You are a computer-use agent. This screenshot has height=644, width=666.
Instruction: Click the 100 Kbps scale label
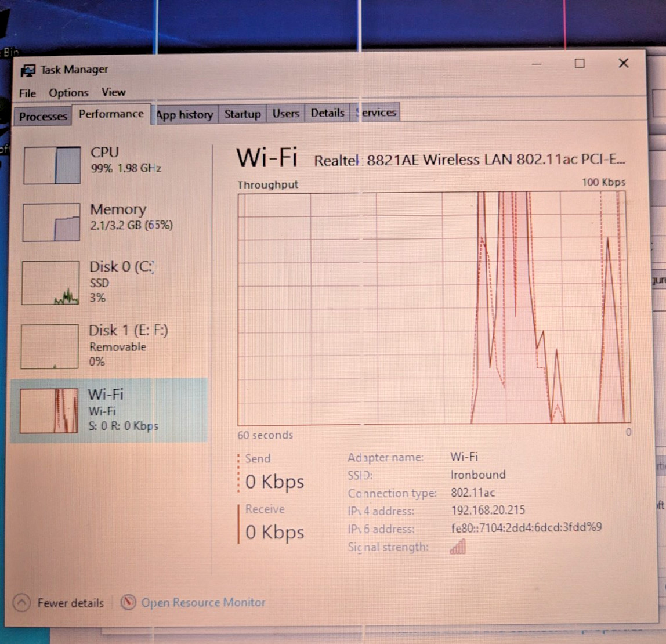tap(603, 182)
